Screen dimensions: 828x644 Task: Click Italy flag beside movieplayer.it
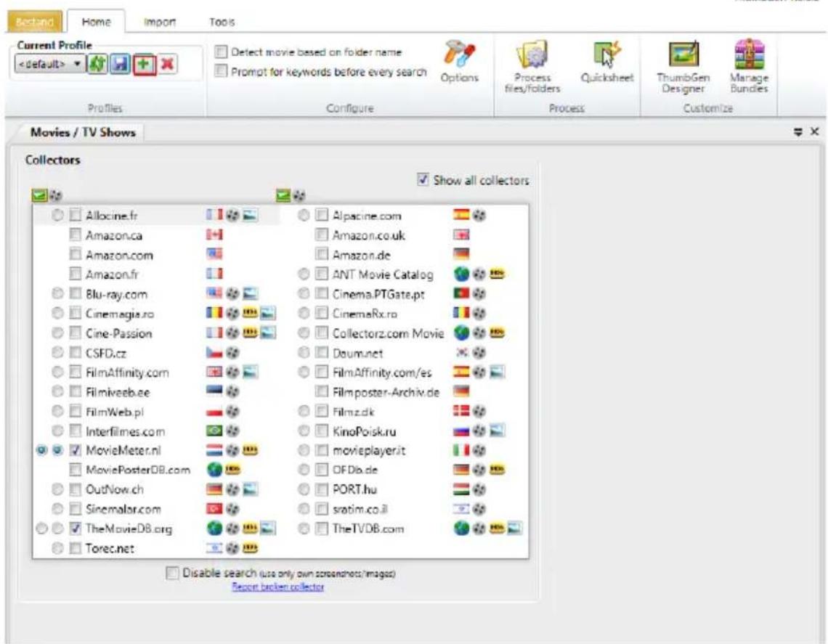[461, 450]
